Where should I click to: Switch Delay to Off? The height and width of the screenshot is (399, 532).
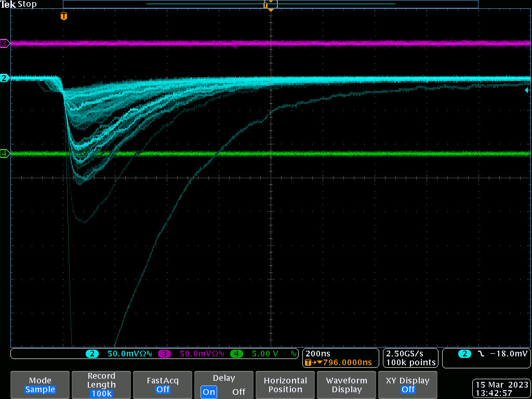point(238,392)
